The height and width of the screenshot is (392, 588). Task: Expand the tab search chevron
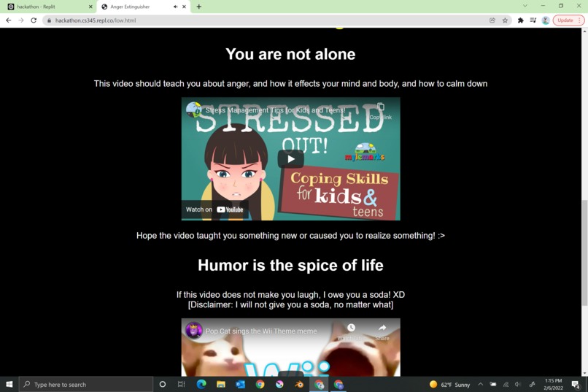pos(525,6)
